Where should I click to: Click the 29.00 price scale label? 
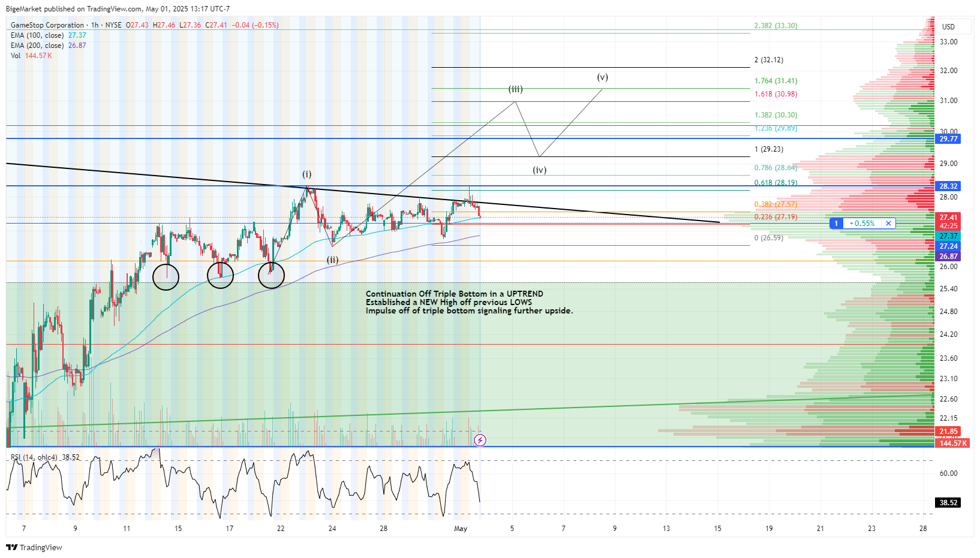click(948, 164)
